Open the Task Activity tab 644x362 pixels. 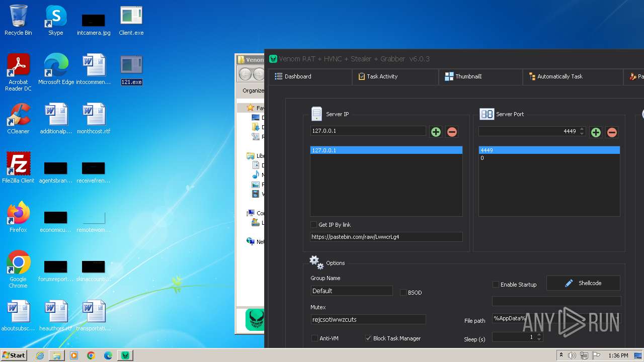[395, 76]
